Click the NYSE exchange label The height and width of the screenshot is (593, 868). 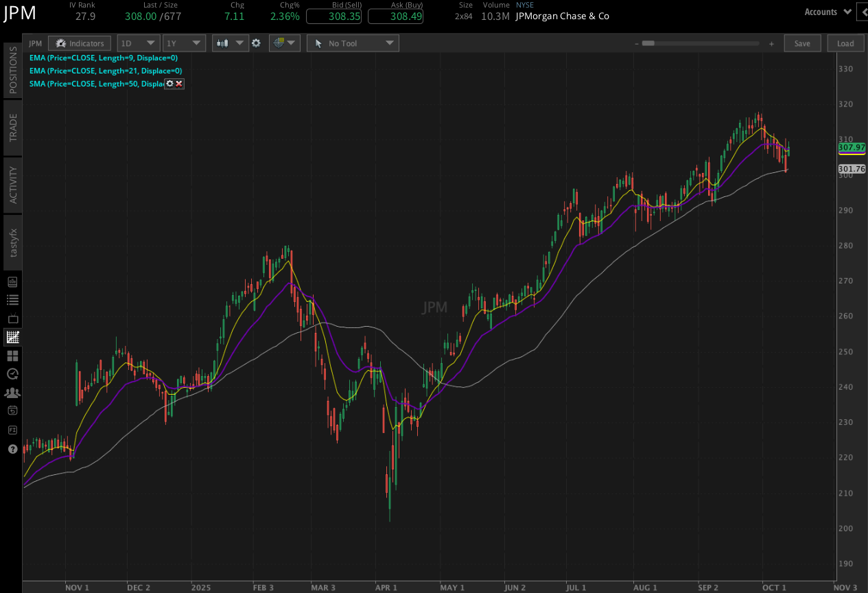coord(525,5)
